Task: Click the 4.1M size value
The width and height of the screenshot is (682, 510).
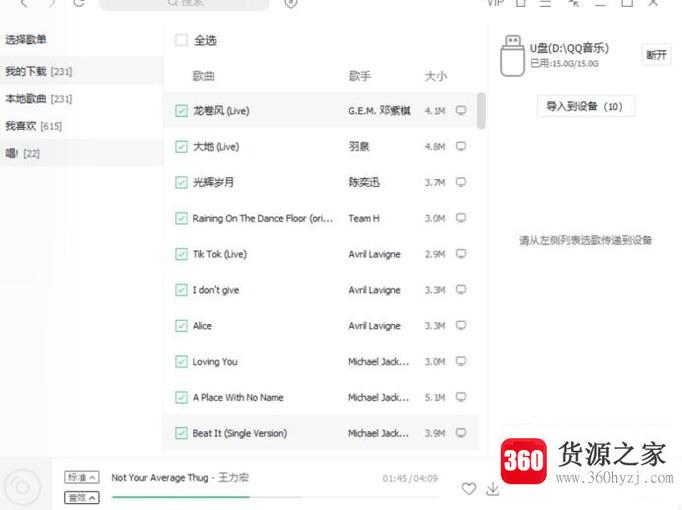Action: point(435,111)
